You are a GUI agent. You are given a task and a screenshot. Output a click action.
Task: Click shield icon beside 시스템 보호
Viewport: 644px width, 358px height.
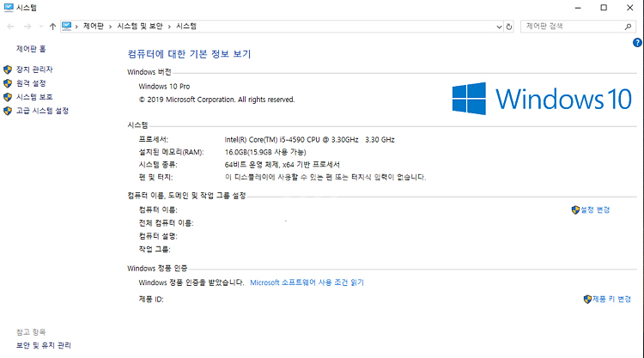tap(8, 97)
